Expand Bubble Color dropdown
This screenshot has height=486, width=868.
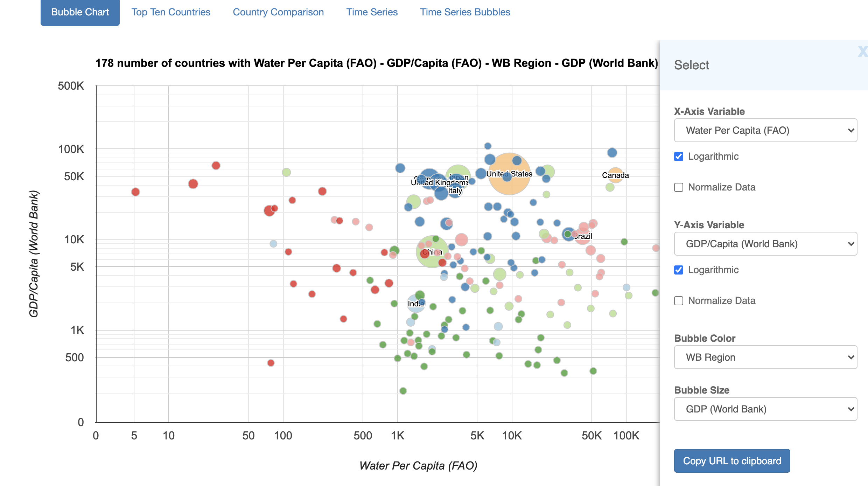point(765,357)
